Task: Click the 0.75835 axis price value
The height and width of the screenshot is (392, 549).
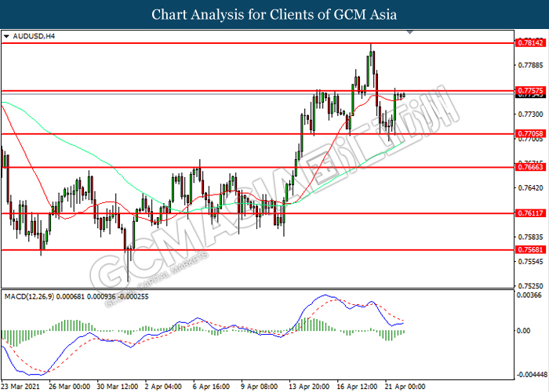Action: (530, 237)
